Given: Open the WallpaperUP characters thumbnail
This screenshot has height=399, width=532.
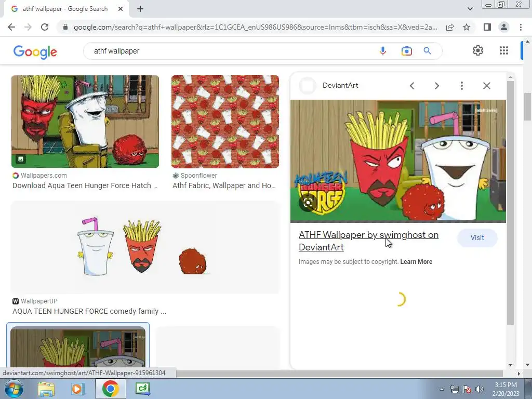Looking at the screenshot, I should pos(145,247).
